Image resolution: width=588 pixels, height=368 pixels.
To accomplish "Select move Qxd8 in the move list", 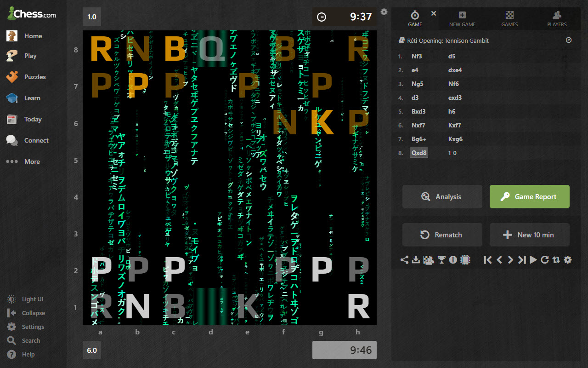I will click(419, 153).
